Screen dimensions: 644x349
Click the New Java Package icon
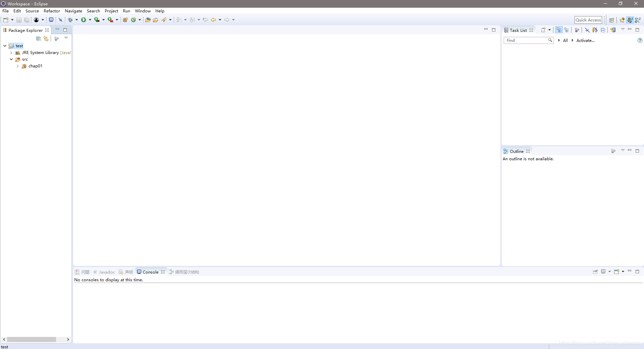(x=125, y=20)
